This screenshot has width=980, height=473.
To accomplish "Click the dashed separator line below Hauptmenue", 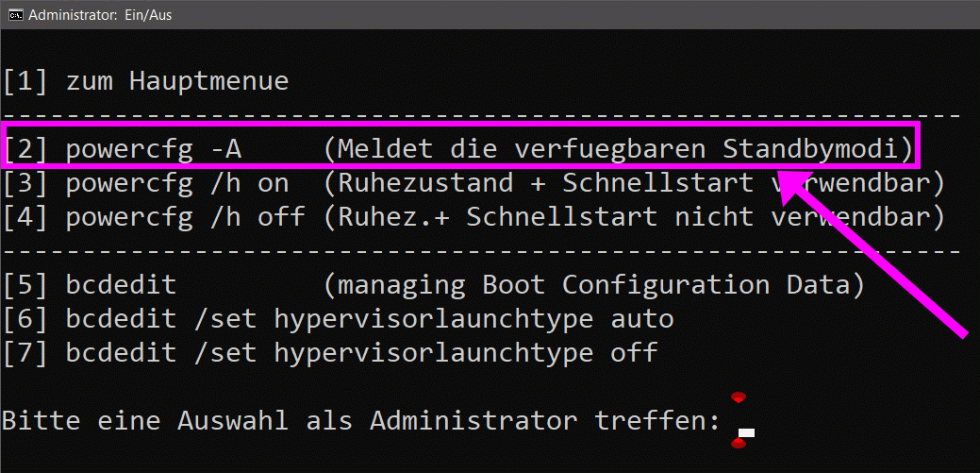I will 481,116.
